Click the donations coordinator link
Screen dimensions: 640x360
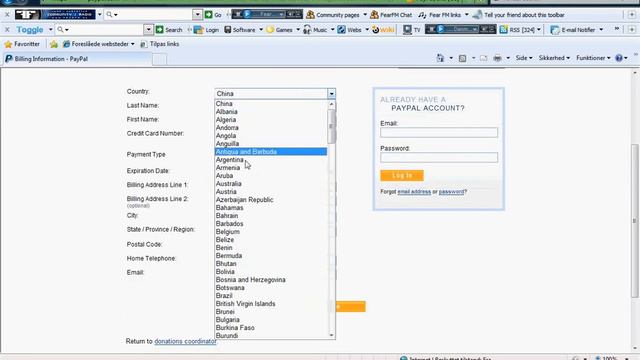(185, 341)
